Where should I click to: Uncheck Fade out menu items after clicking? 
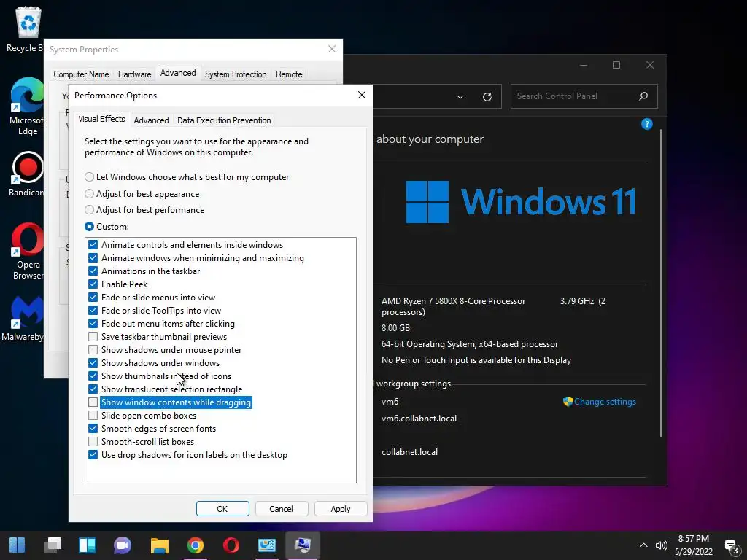(x=93, y=324)
